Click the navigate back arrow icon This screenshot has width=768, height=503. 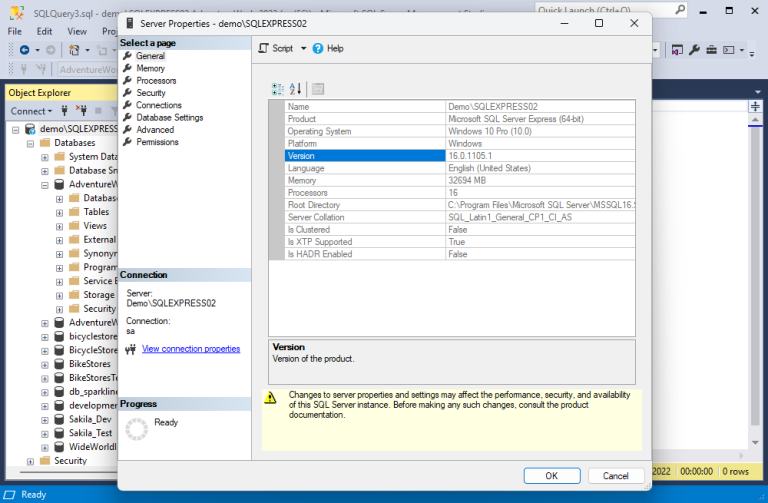pyautogui.click(x=24, y=50)
